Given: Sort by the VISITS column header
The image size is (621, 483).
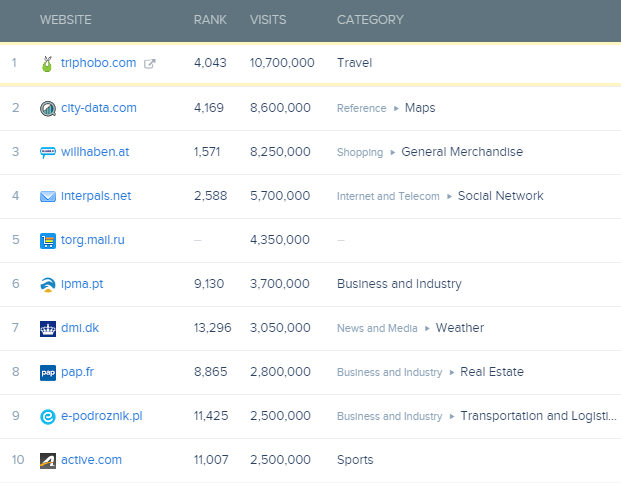Looking at the screenshot, I should 268,20.
